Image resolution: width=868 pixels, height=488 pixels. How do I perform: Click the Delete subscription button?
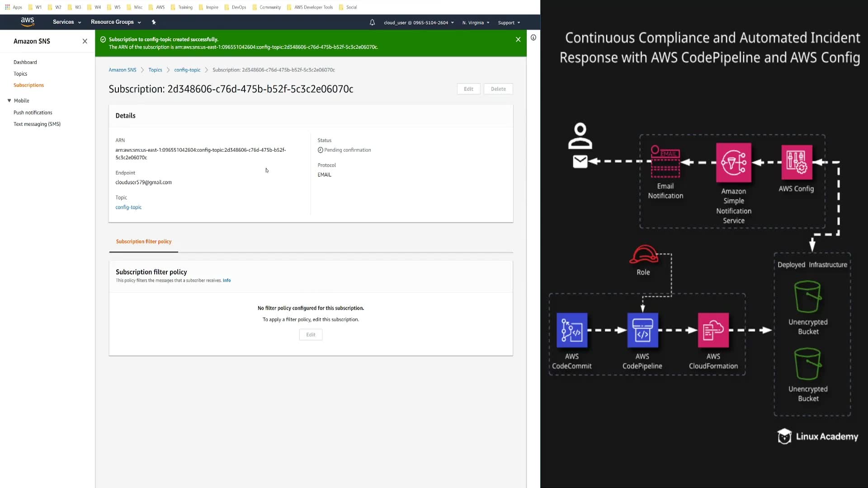(498, 89)
